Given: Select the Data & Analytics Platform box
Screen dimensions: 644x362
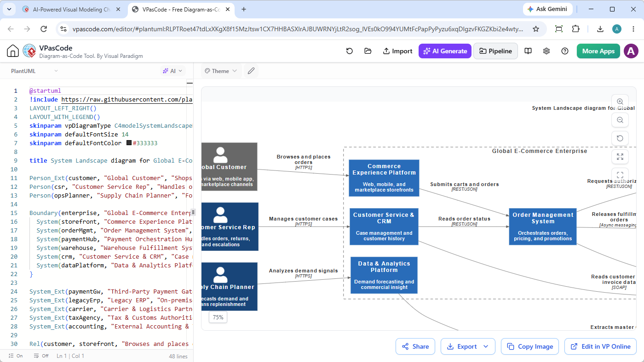Looking at the screenshot, I should 384,275.
